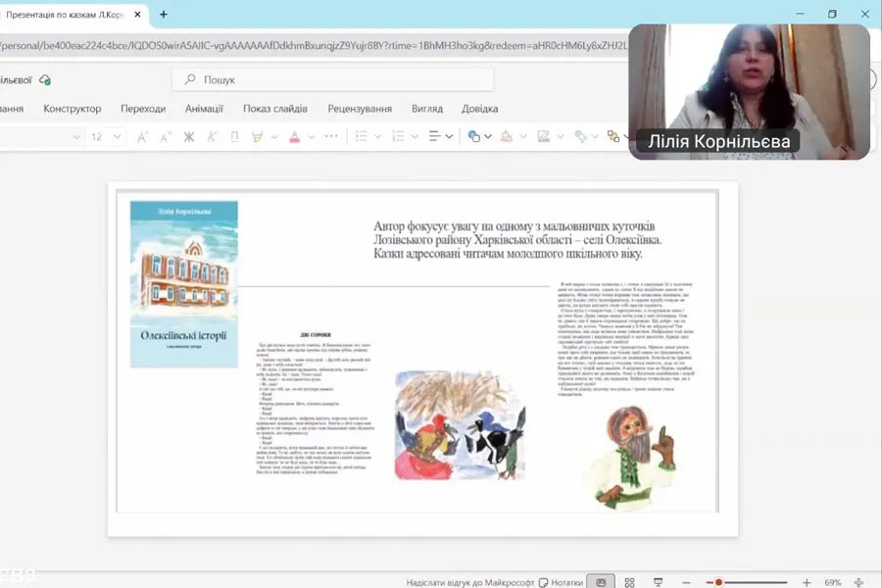Toggle the Нотатки notes pane
This screenshot has width=882, height=588.
[561, 582]
